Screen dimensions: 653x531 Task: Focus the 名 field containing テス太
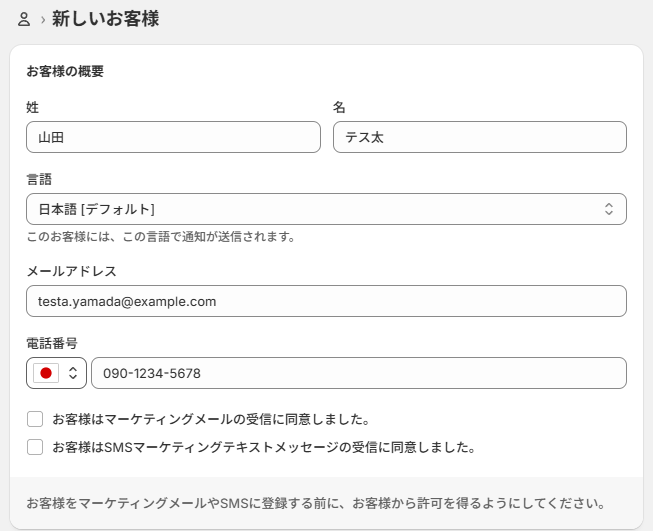(x=479, y=137)
